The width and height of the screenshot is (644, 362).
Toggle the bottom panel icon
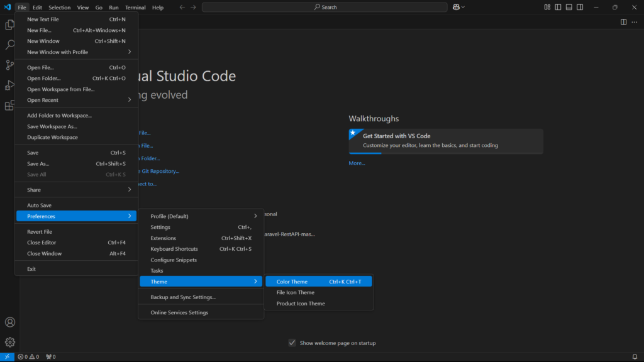pos(569,7)
